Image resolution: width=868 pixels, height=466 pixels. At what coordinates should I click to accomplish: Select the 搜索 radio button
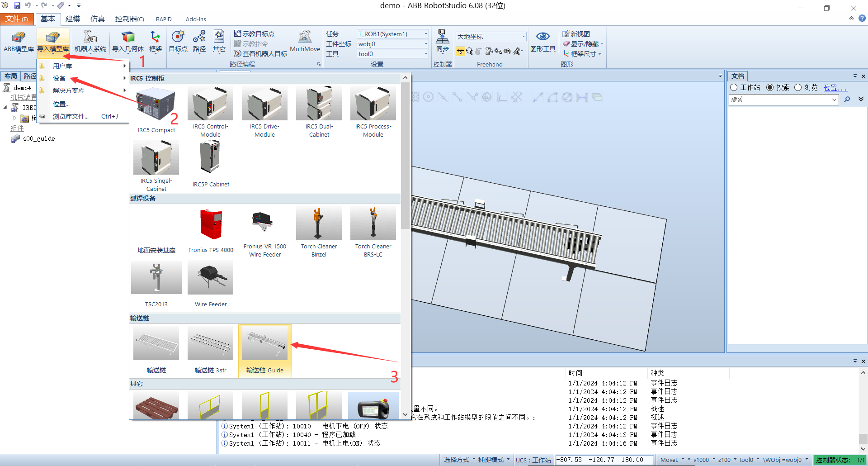point(770,87)
